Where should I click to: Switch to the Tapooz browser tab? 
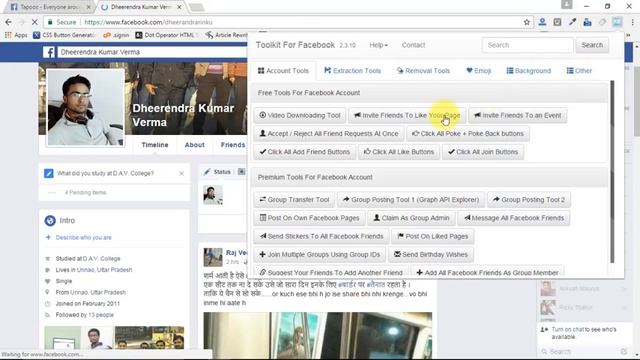coord(51,7)
